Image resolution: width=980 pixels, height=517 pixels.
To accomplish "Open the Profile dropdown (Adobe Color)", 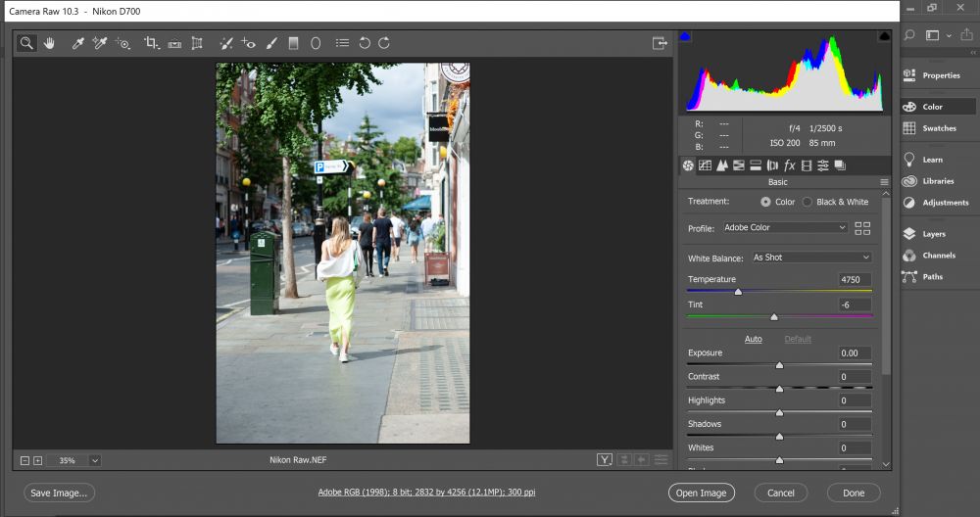I will click(x=784, y=228).
